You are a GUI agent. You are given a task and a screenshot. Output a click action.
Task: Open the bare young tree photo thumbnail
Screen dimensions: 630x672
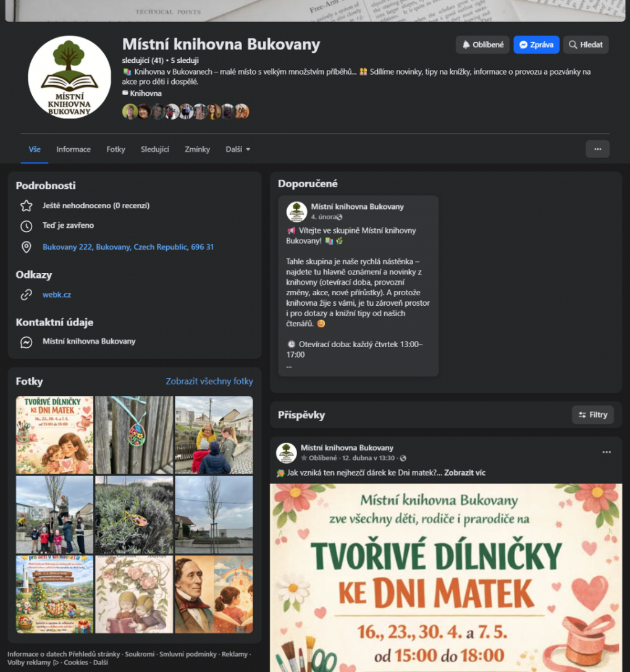(214, 514)
